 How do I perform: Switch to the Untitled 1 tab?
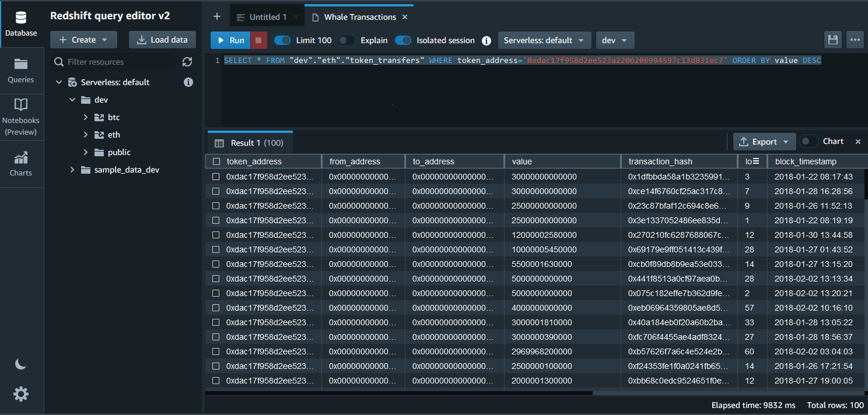[268, 17]
